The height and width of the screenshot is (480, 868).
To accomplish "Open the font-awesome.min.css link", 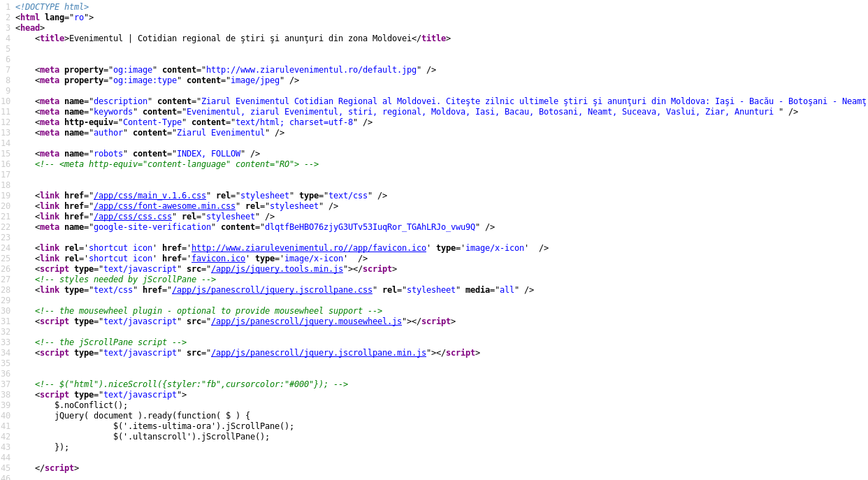I will coord(164,206).
